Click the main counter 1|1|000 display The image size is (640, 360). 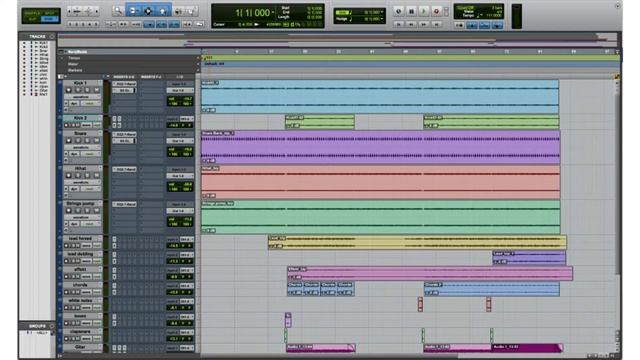252,13
